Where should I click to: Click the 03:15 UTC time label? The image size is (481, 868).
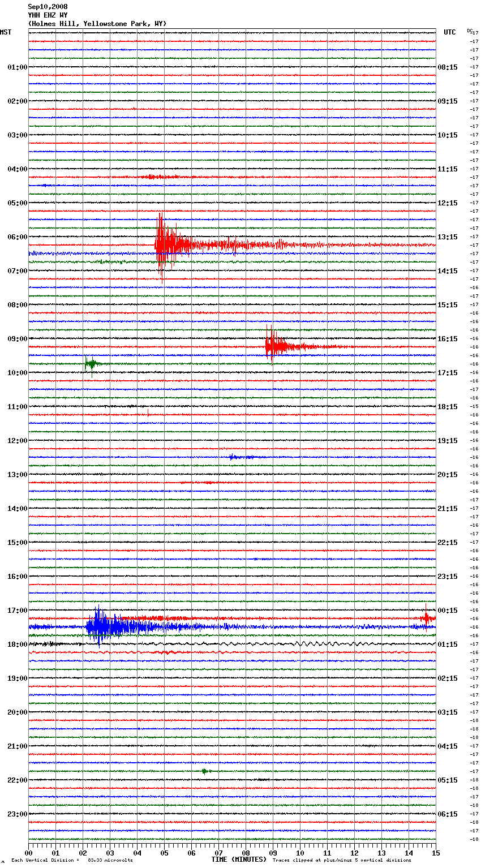coord(448,712)
